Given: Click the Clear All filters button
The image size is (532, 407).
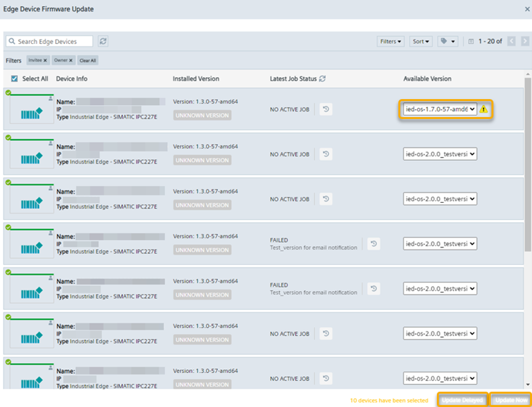Looking at the screenshot, I should pyautogui.click(x=88, y=61).
